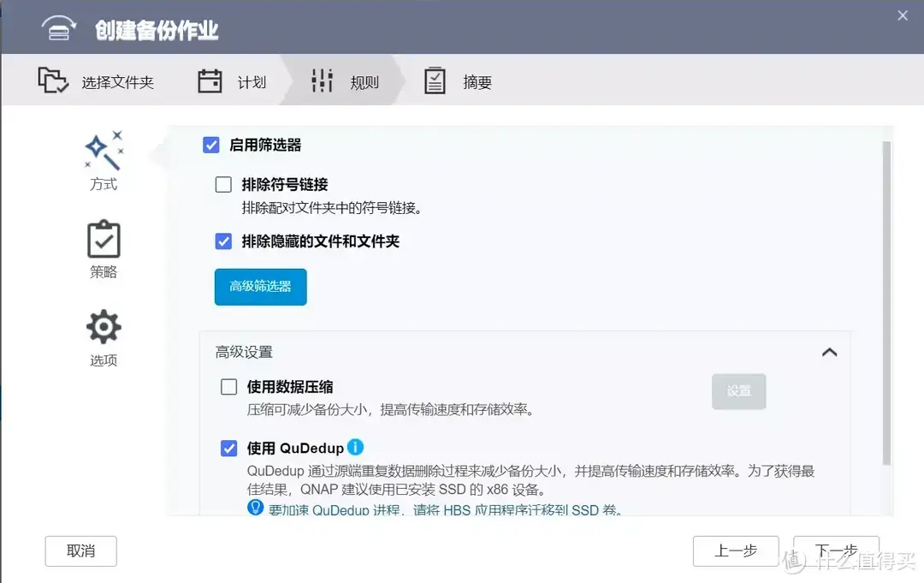Image resolution: width=924 pixels, height=583 pixels.
Task: Open the 高级筛选器 dialog
Action: click(260, 287)
